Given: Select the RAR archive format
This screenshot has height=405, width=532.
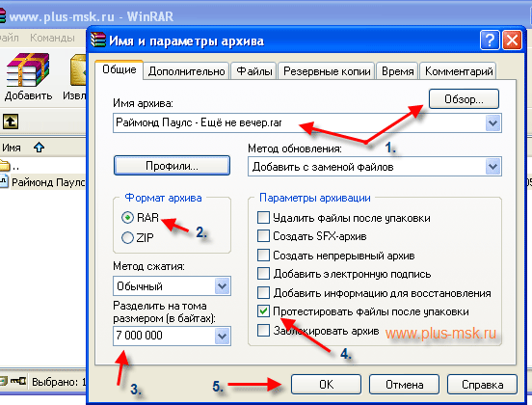Looking at the screenshot, I should point(127,217).
